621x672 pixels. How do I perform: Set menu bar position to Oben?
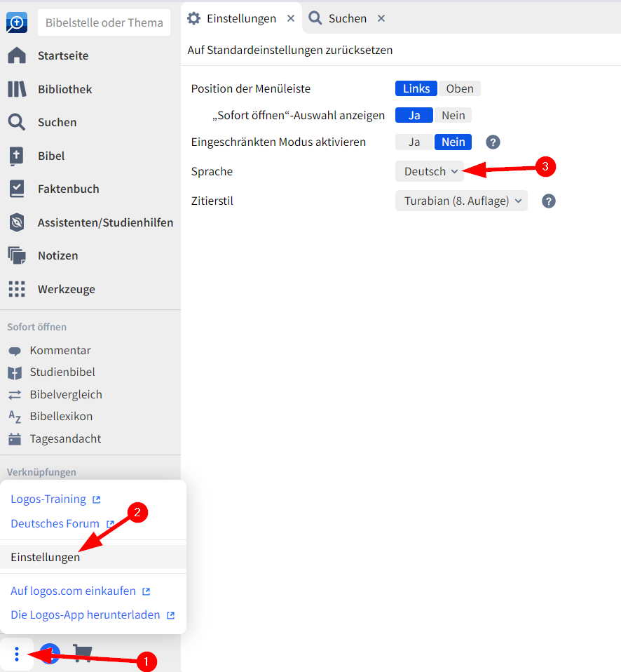(x=460, y=88)
